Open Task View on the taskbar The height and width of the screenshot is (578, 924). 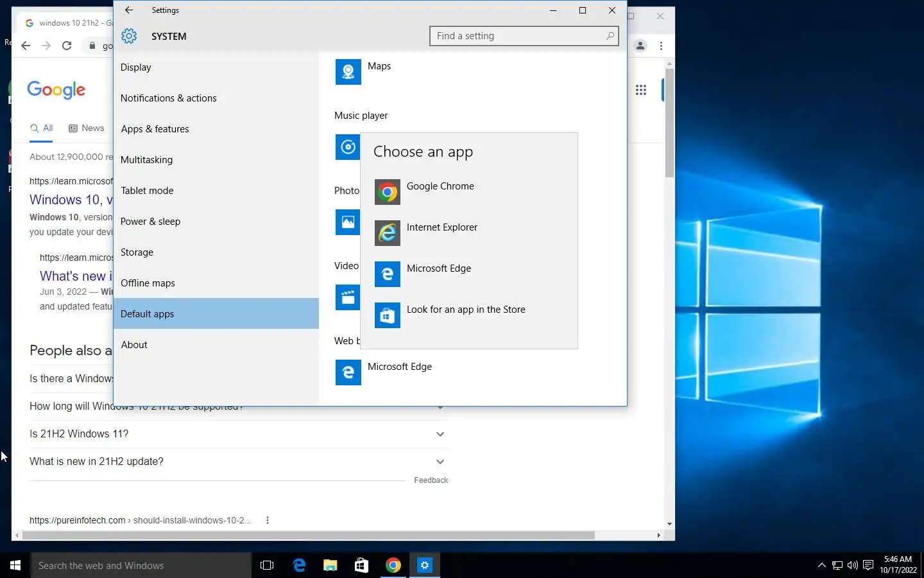[267, 565]
